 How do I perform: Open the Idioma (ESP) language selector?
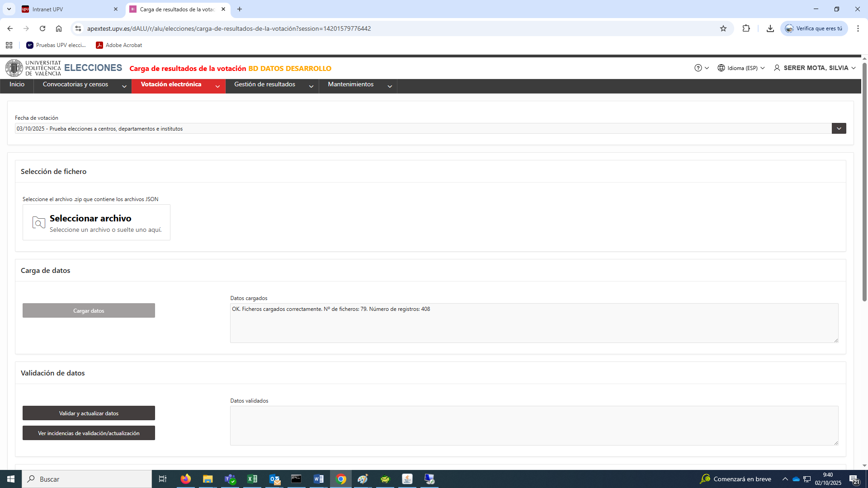741,68
